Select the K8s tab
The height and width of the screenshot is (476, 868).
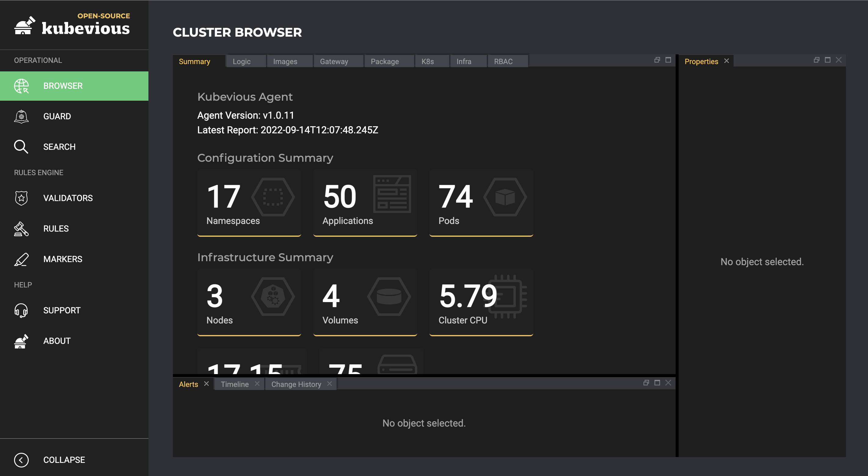(432, 61)
